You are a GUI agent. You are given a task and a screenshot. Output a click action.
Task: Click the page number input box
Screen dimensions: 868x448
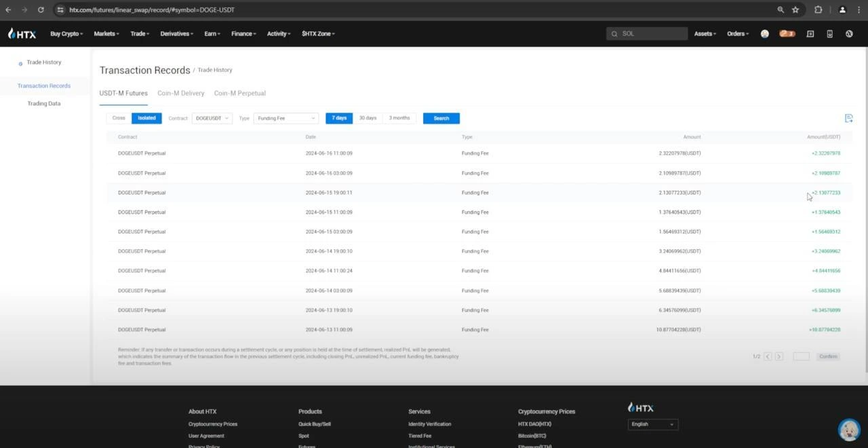[x=801, y=356]
